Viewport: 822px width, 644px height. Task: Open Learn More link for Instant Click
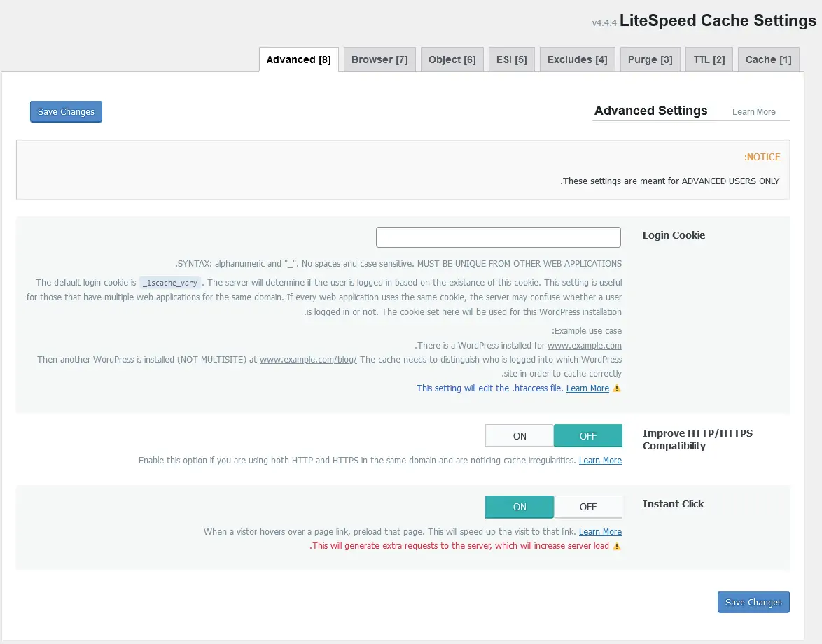click(600, 532)
